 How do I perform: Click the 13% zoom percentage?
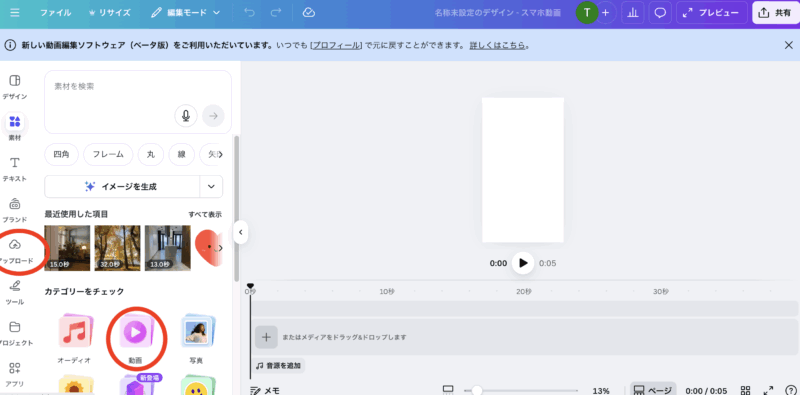click(x=601, y=391)
